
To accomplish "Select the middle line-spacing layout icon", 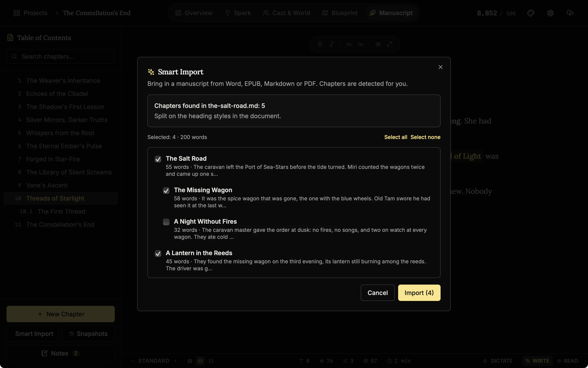I will tap(200, 361).
